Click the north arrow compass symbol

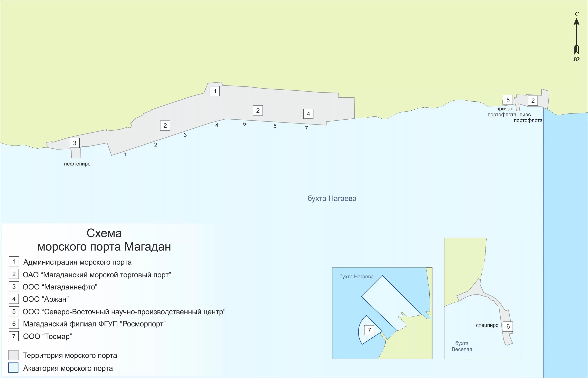pos(576,36)
